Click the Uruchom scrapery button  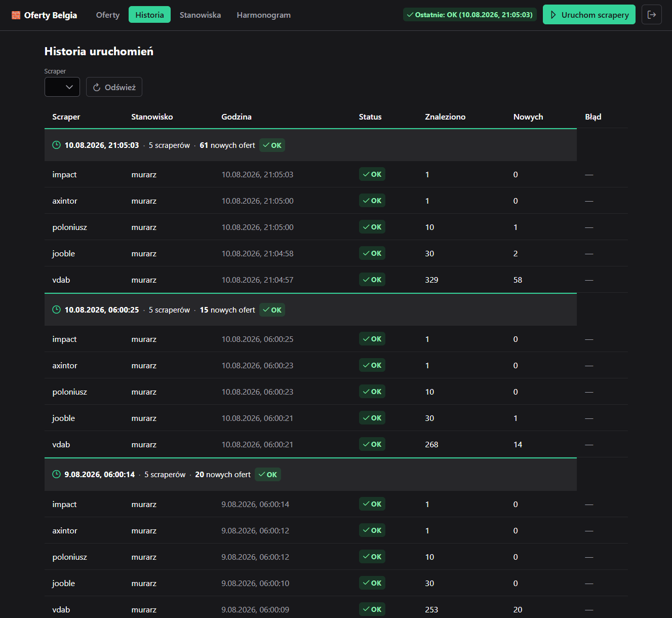point(589,15)
